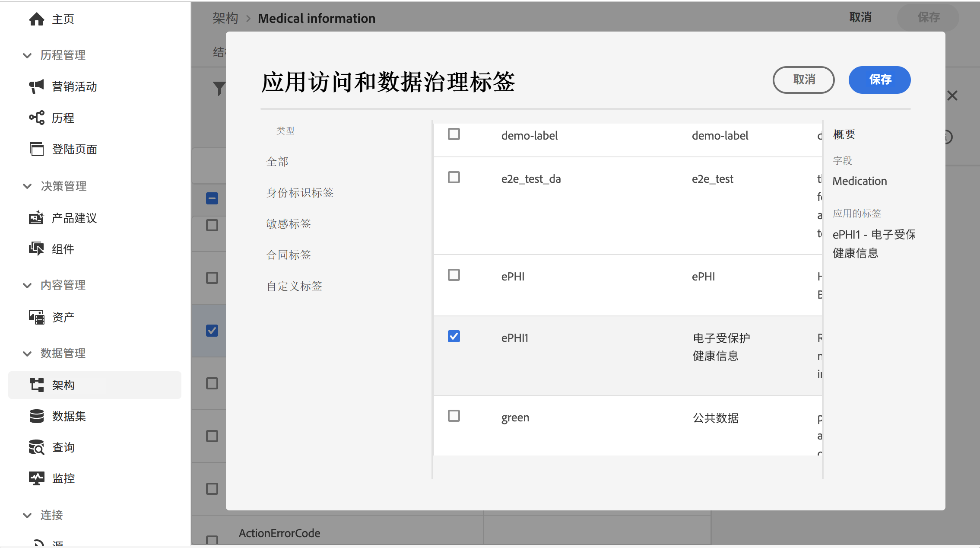Open the Queries icon 查询
This screenshot has height=548, width=980.
(x=37, y=447)
